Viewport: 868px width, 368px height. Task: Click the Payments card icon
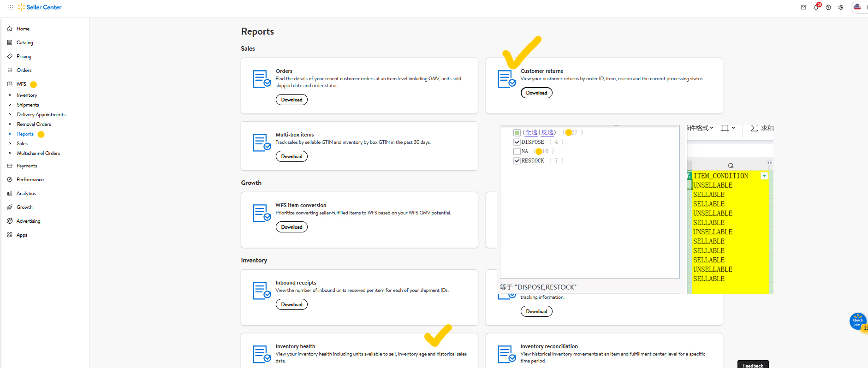pos(10,166)
